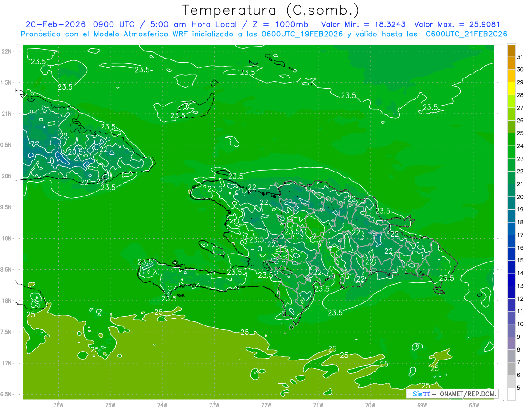Click the title "Temperatura (C,somb.)"
The height and width of the screenshot is (411, 532).
click(271, 11)
